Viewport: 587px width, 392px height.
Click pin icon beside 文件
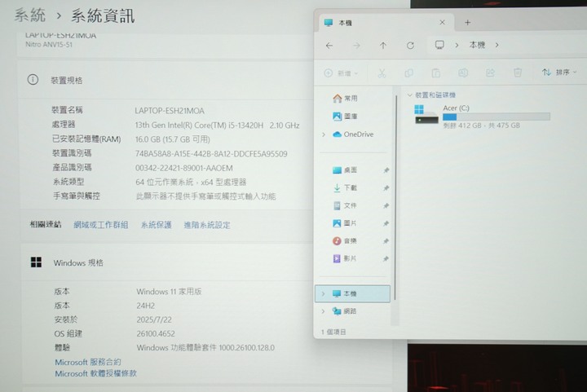pyautogui.click(x=386, y=205)
